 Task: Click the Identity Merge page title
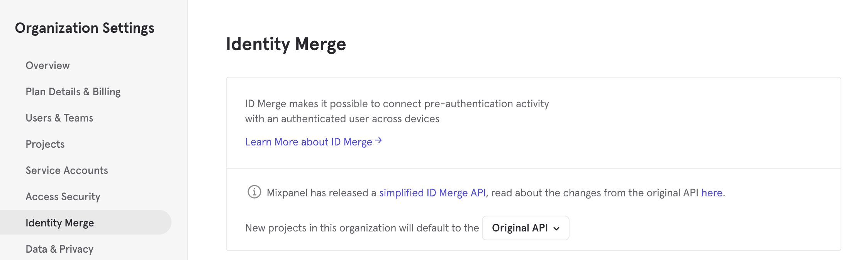click(x=286, y=44)
